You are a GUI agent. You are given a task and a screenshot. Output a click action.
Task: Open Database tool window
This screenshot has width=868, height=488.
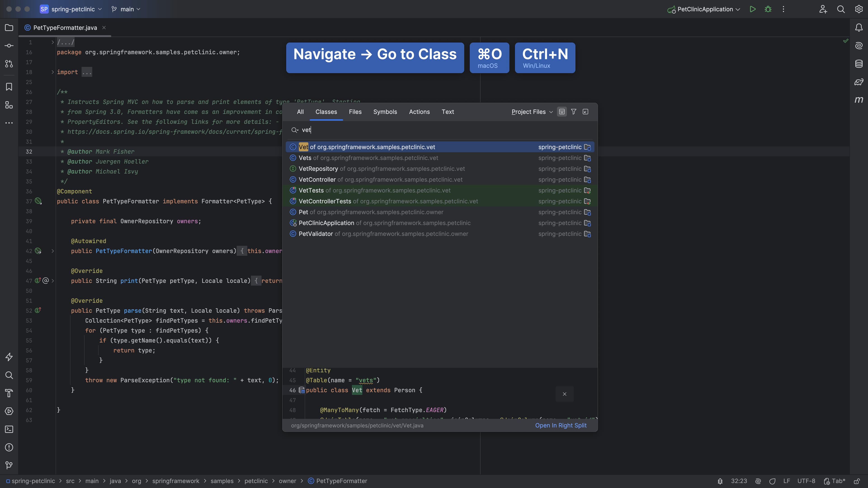click(x=859, y=64)
